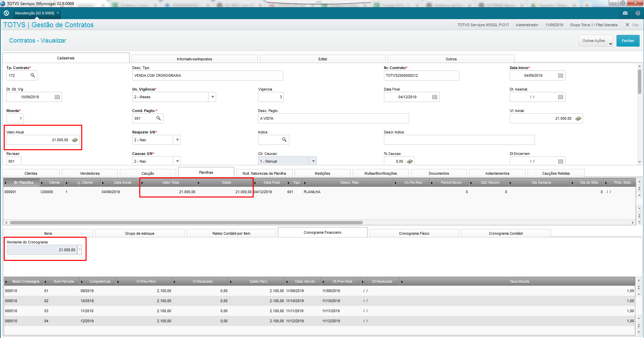This screenshot has height=338, width=644.
Task: Click the horizontal scrollbar of planilhas grid
Action: (x=186, y=223)
